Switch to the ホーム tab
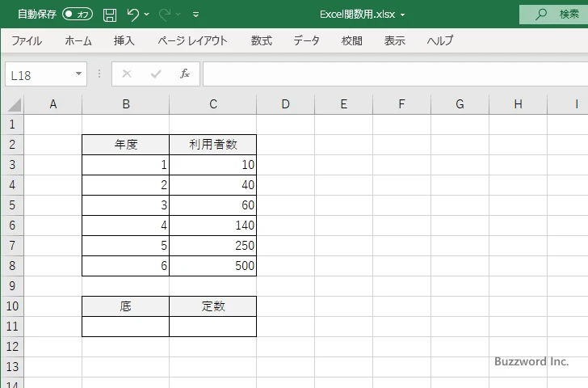This screenshot has height=388, width=588. (78, 40)
